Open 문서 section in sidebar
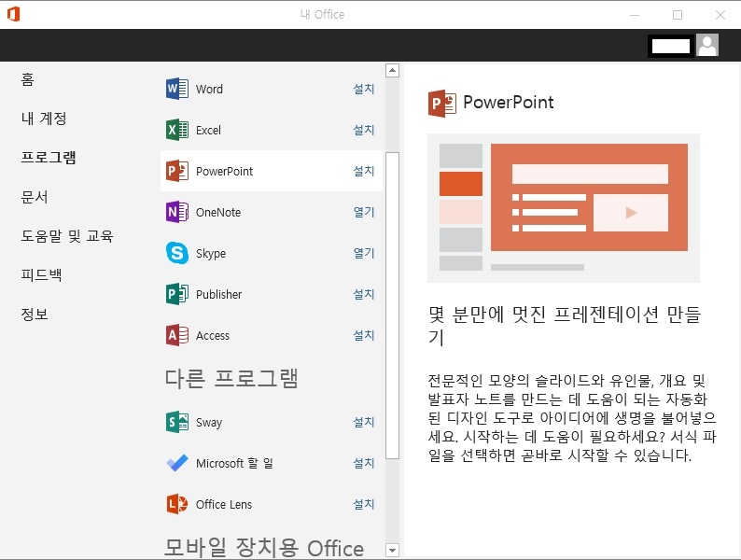The height and width of the screenshot is (560, 741). 34,197
